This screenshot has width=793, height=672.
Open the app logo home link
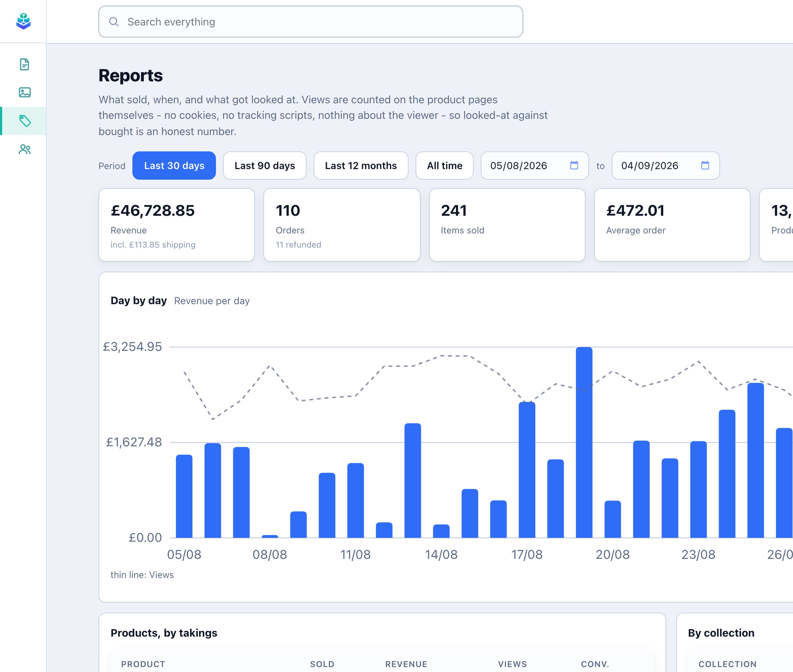point(23,21)
